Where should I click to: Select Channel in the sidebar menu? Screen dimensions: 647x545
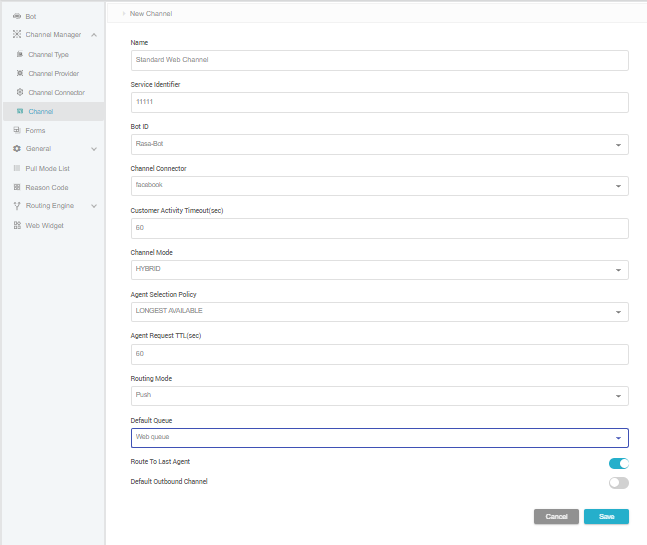pyautogui.click(x=41, y=111)
